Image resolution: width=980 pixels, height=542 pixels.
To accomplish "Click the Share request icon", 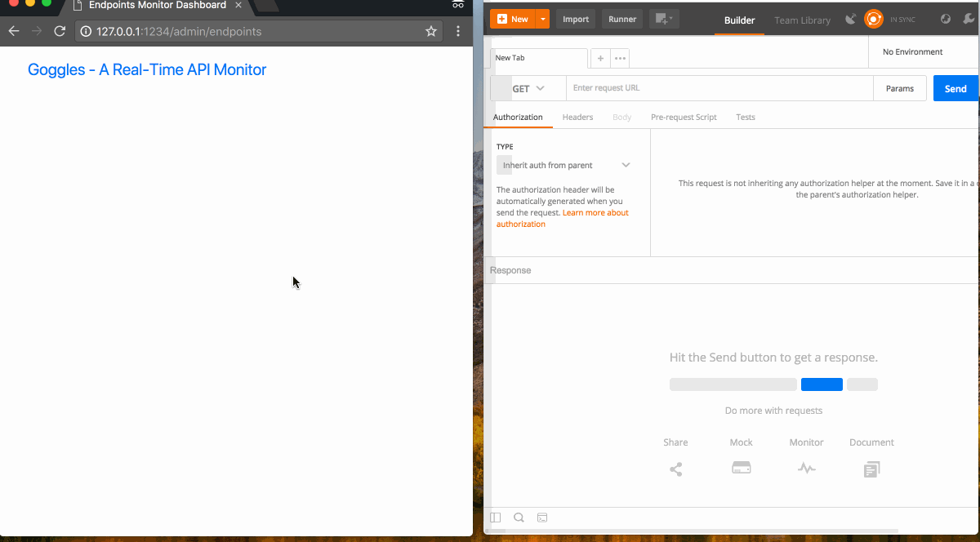I will click(x=675, y=468).
